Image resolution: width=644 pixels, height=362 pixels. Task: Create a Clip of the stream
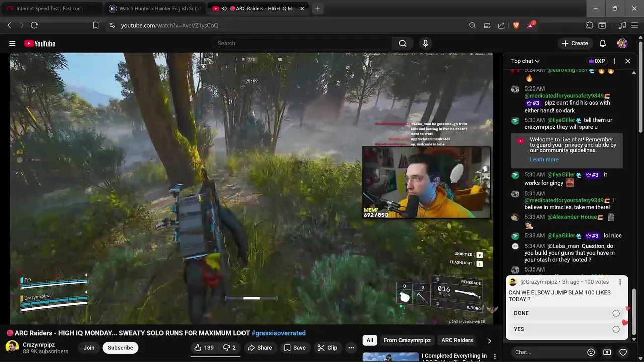click(x=327, y=348)
